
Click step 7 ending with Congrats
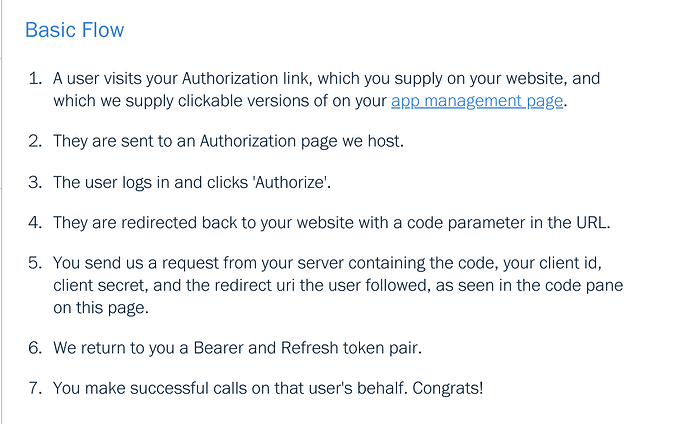(268, 387)
